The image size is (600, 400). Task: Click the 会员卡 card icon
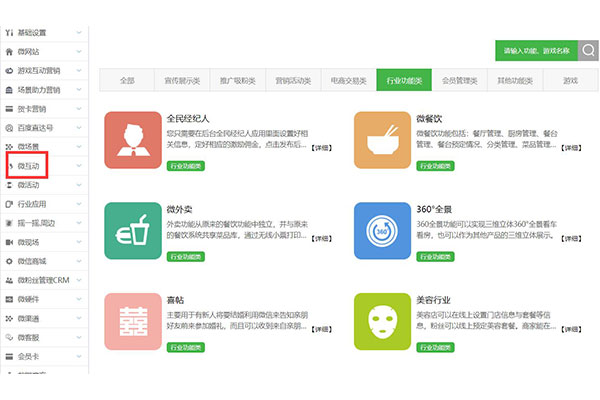(9, 357)
